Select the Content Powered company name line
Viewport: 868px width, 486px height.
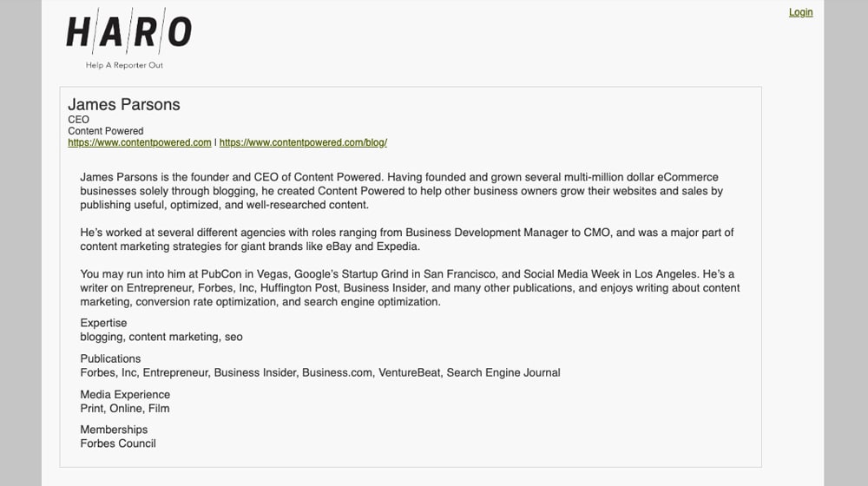coord(106,131)
